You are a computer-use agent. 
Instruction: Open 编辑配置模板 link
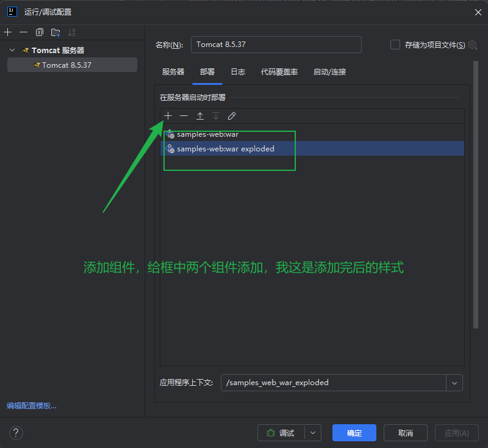32,406
